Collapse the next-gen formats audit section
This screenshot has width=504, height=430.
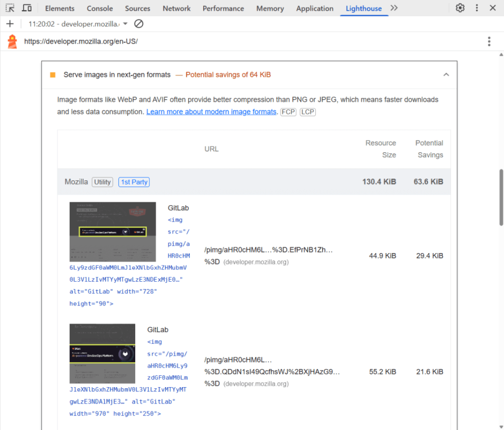(x=446, y=74)
